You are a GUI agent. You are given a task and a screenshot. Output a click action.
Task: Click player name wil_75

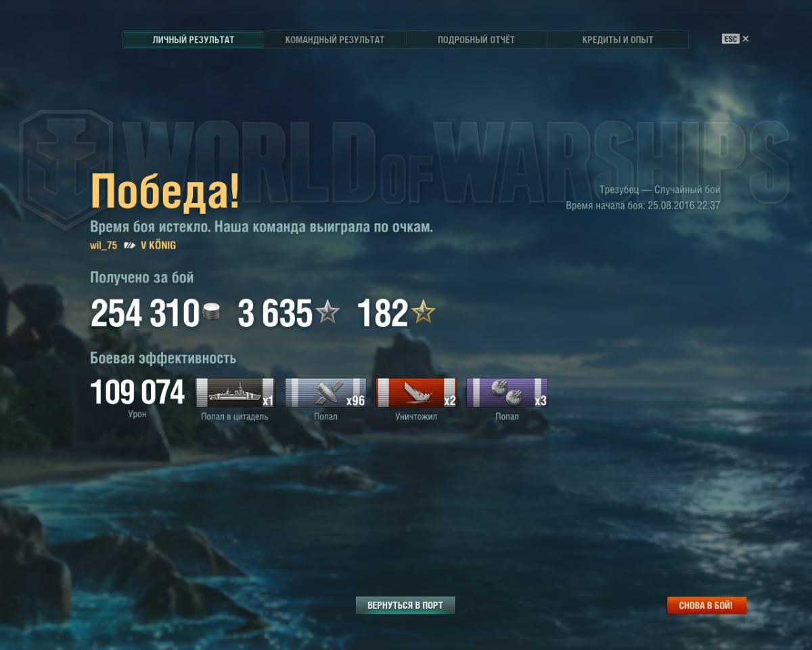pyautogui.click(x=104, y=246)
